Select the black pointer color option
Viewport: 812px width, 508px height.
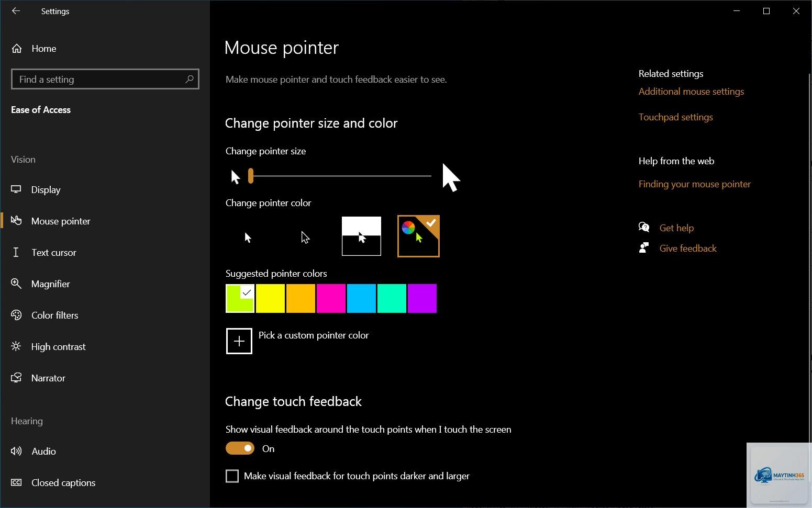click(x=305, y=236)
